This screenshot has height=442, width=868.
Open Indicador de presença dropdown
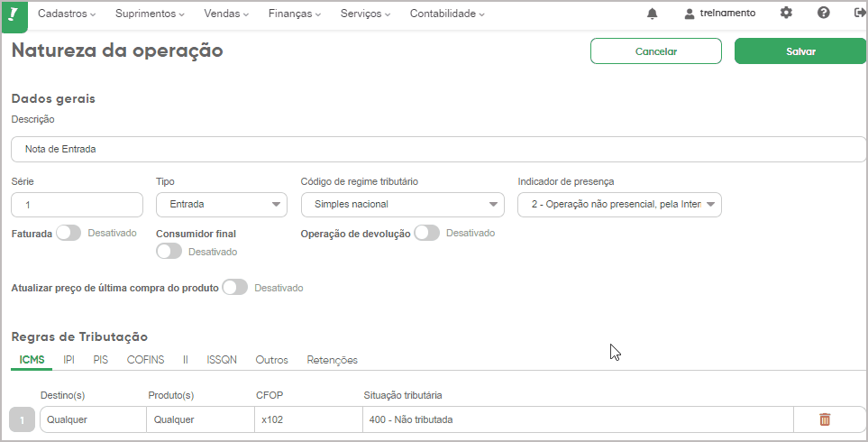tap(619, 205)
